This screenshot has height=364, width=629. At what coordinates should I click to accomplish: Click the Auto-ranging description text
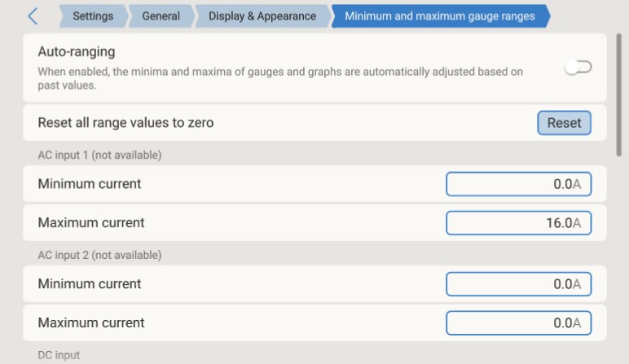[x=280, y=78]
